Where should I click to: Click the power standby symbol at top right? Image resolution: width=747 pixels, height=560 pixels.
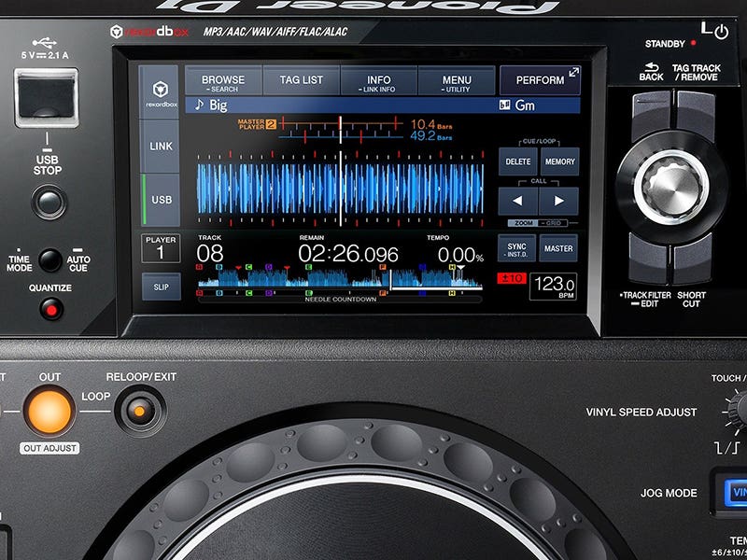(722, 32)
